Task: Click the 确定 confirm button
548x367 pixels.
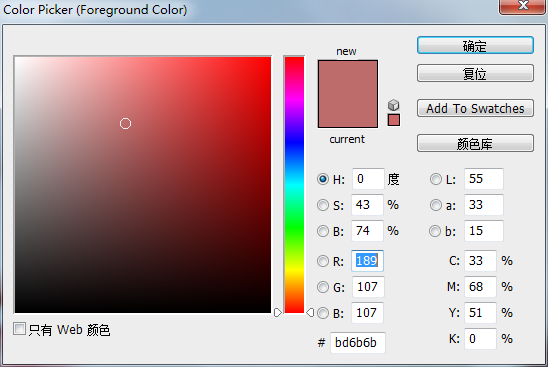Action: tap(475, 45)
